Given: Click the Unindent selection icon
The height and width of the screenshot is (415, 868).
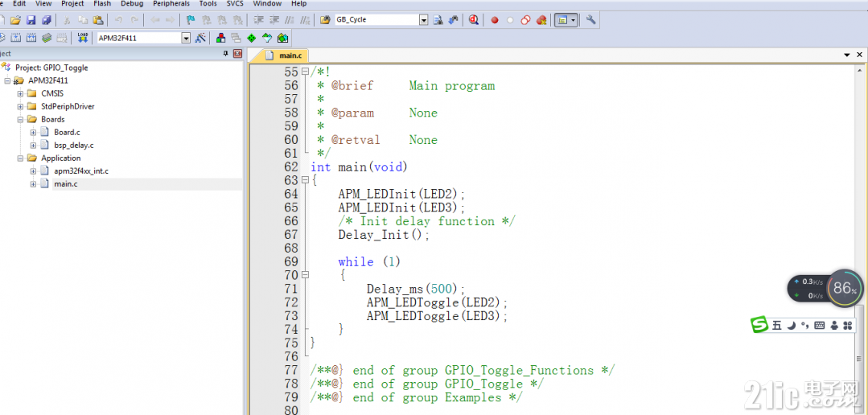Looking at the screenshot, I should pyautogui.click(x=274, y=20).
